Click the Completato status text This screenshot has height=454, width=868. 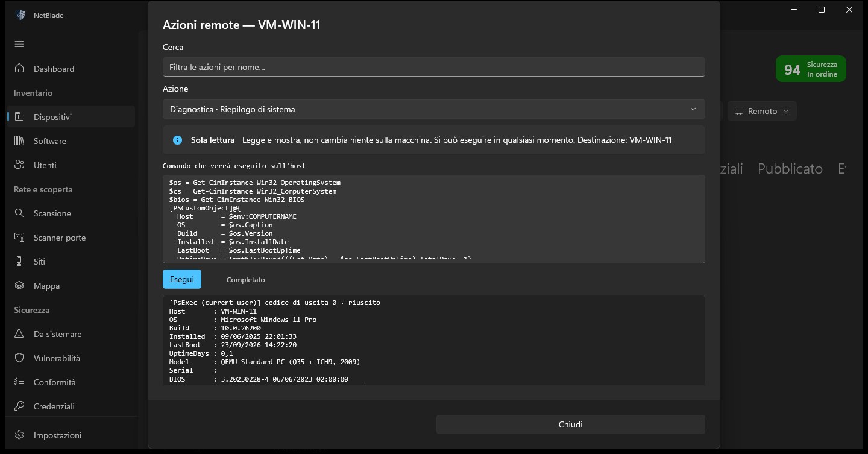click(245, 280)
